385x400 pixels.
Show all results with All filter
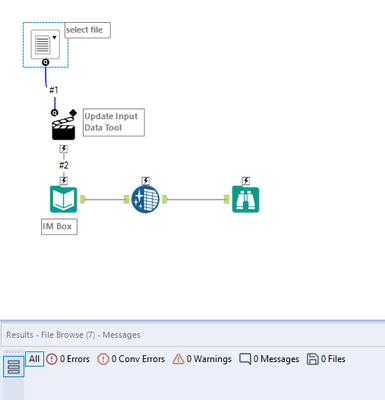34,359
